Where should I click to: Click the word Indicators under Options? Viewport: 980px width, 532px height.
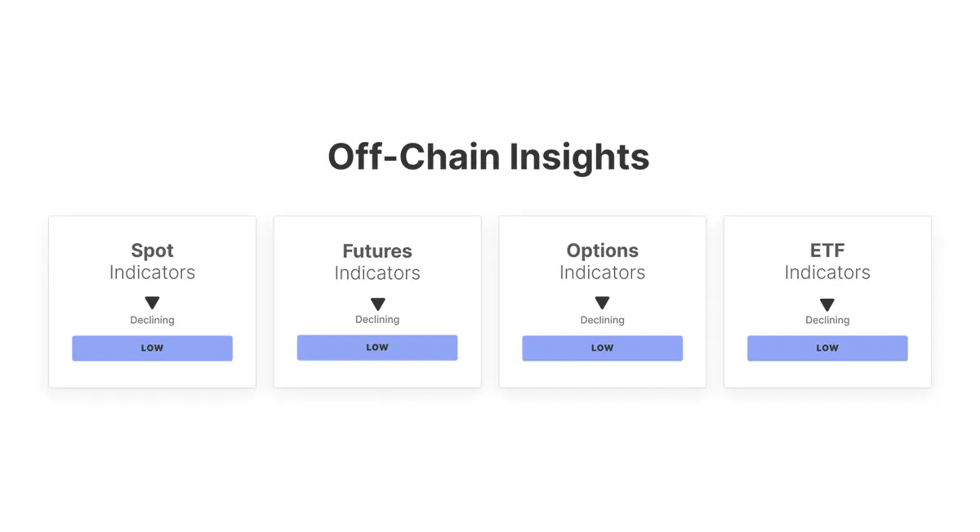click(602, 273)
